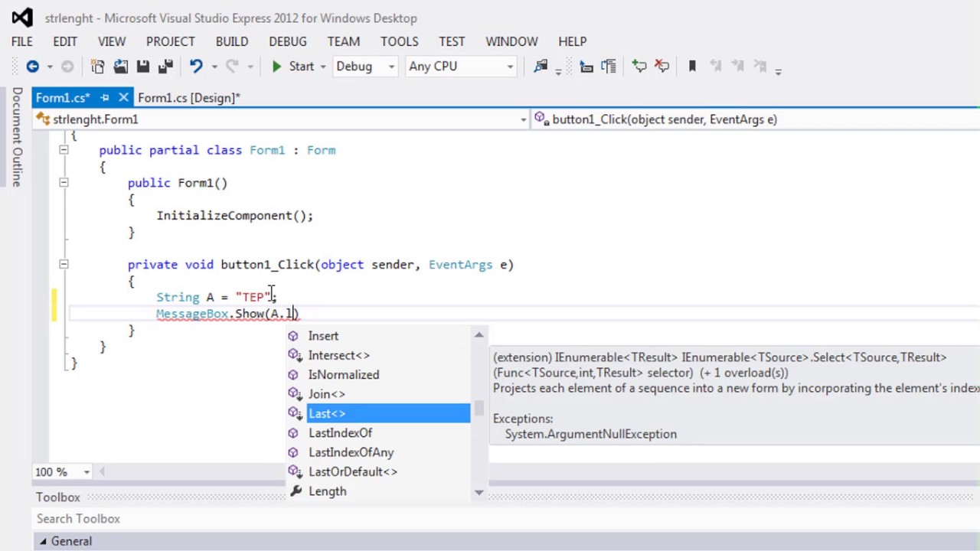Click the Search Toolbox input field
980x551 pixels.
point(505,519)
